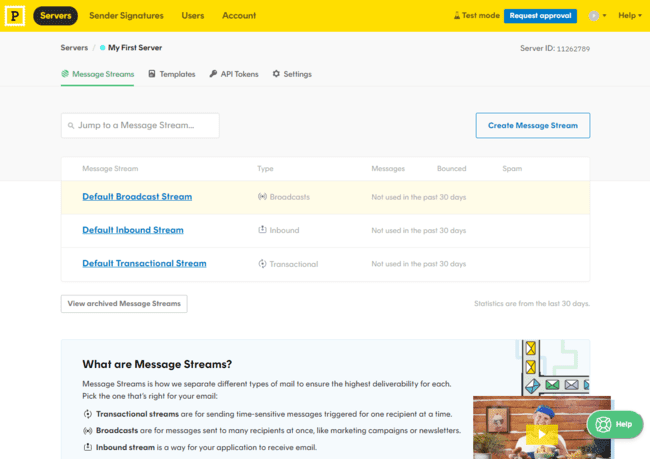Open the user avatar dropdown
This screenshot has height=459, width=650.
tap(597, 16)
